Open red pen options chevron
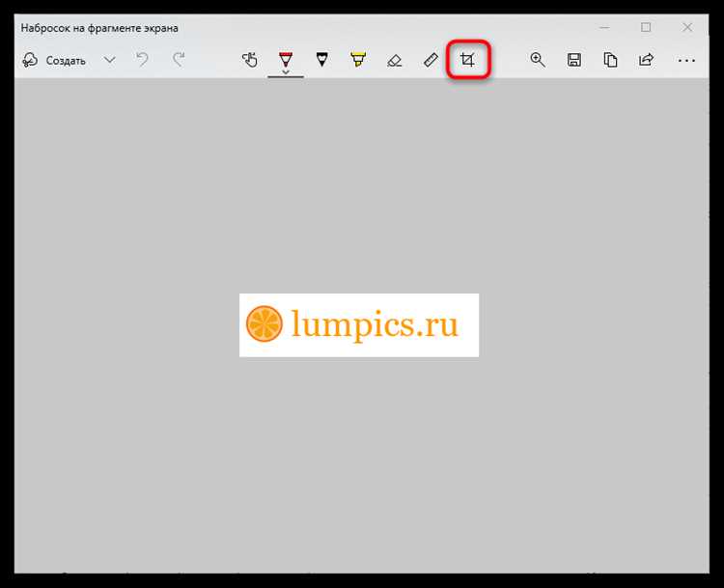 286,71
